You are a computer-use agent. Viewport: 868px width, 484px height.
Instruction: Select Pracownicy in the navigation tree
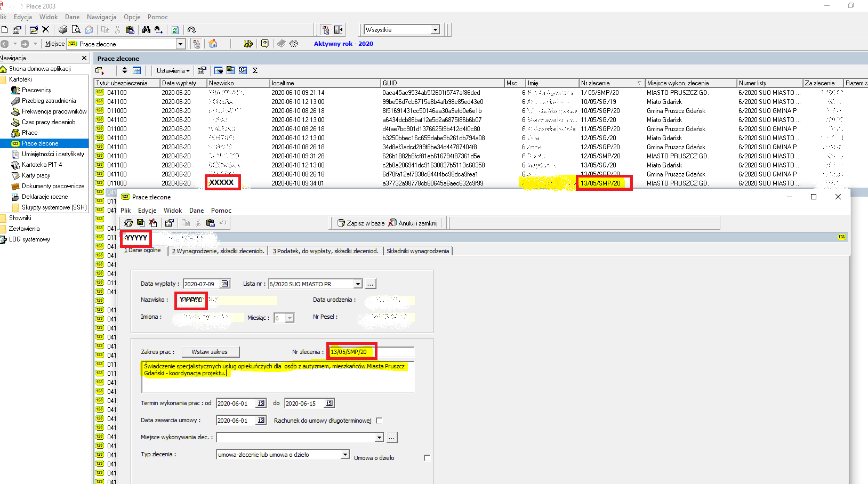tap(36, 90)
